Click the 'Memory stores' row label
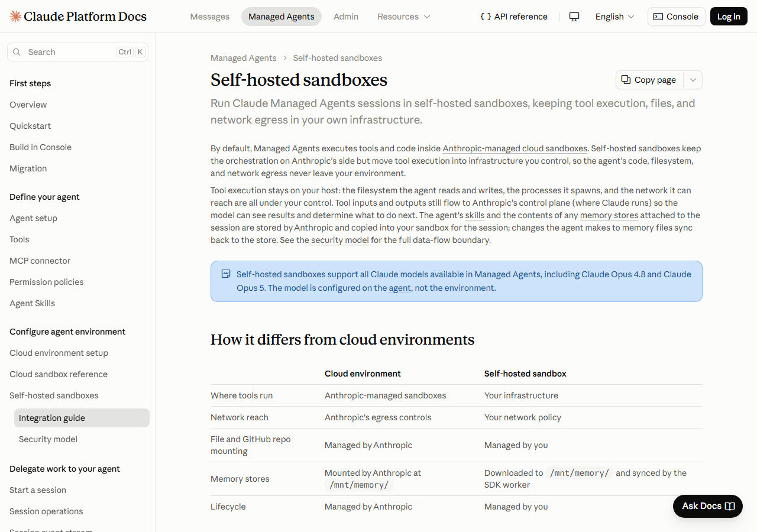The width and height of the screenshot is (757, 532). (x=240, y=479)
